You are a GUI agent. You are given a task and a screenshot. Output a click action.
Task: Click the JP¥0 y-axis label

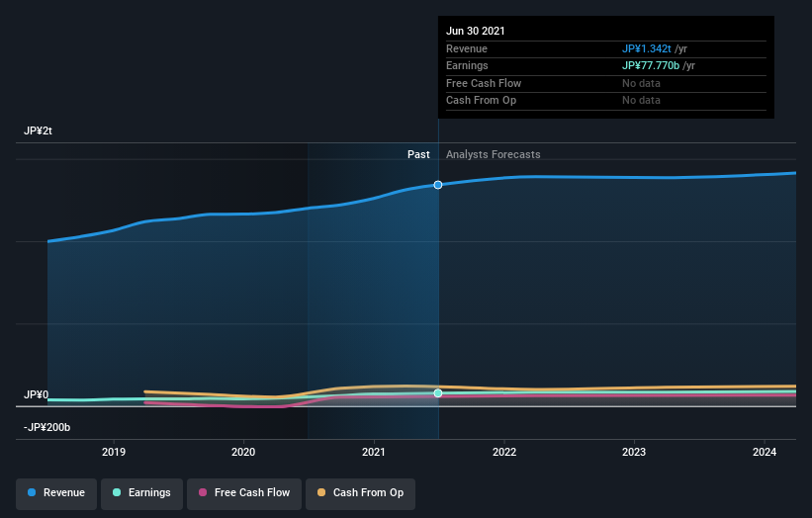tap(36, 394)
